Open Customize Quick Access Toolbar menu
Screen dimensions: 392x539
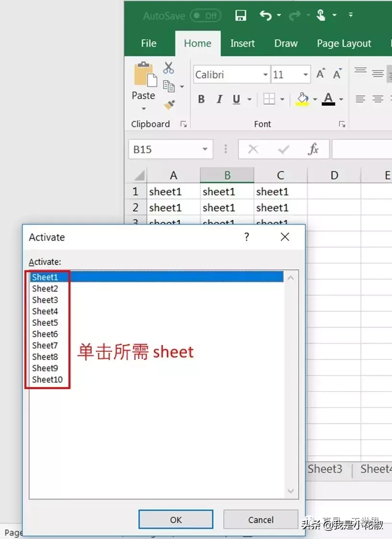(351, 15)
